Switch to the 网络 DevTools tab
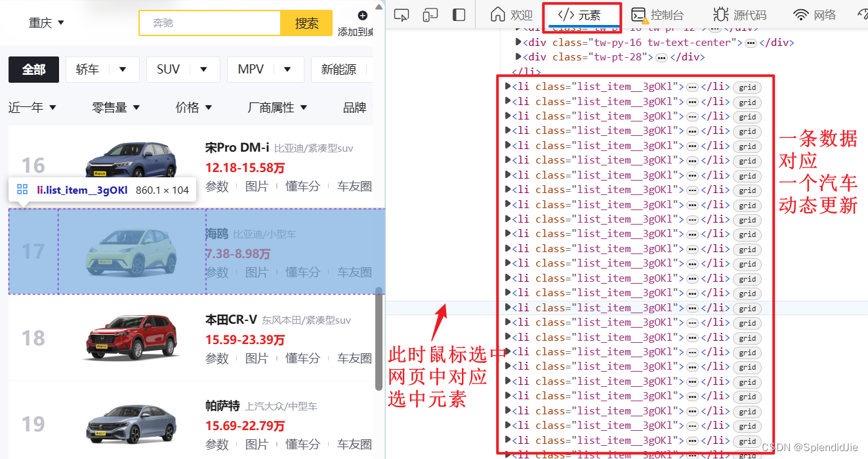 (x=814, y=14)
